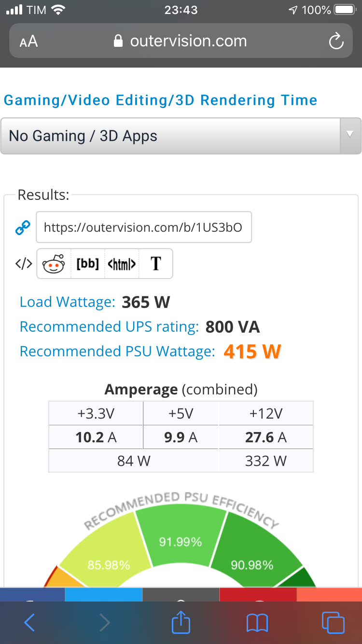The image size is (362, 644).
Task: Click the Recommended PSU Wattage link
Action: point(117,351)
